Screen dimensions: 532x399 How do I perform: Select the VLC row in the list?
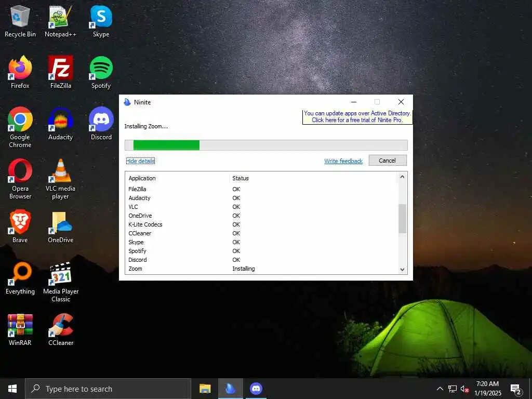click(261, 207)
